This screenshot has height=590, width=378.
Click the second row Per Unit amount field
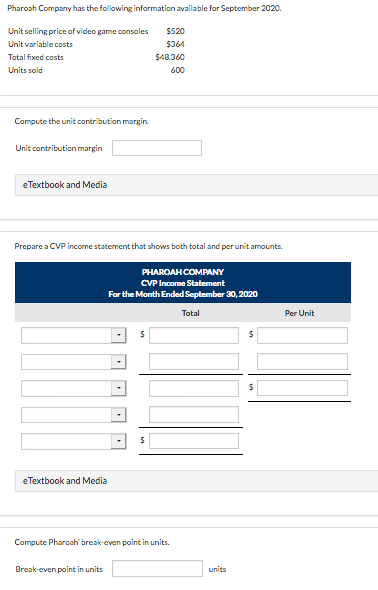(302, 361)
